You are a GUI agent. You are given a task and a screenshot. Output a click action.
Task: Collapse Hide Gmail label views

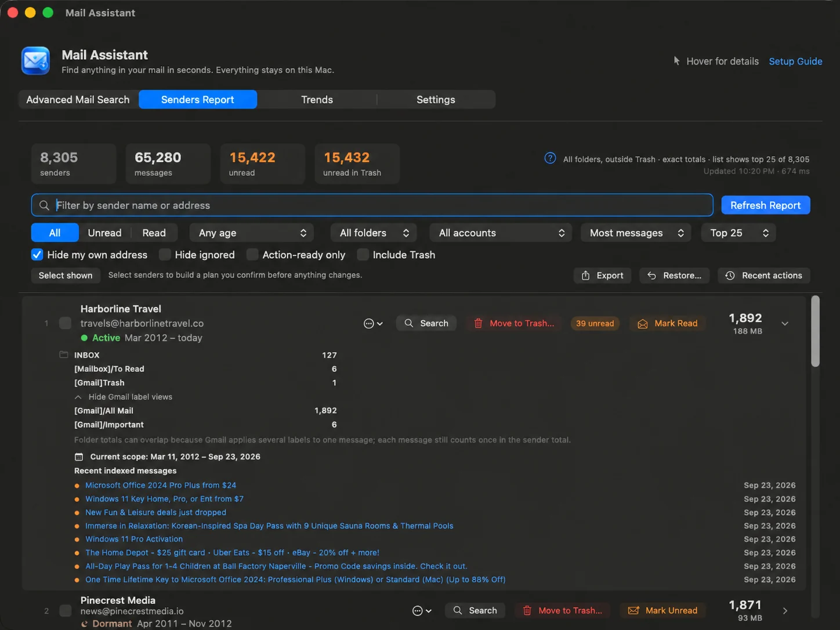point(124,397)
